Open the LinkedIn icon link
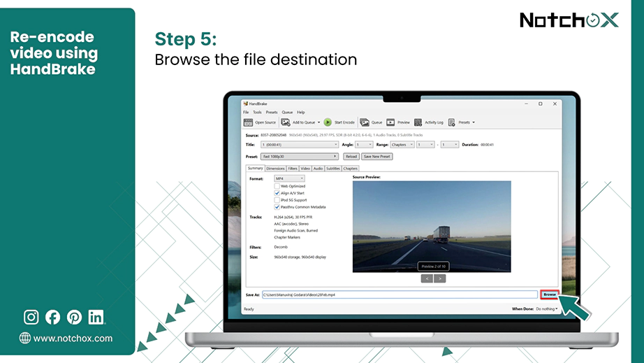This screenshot has width=644, height=363. click(96, 317)
